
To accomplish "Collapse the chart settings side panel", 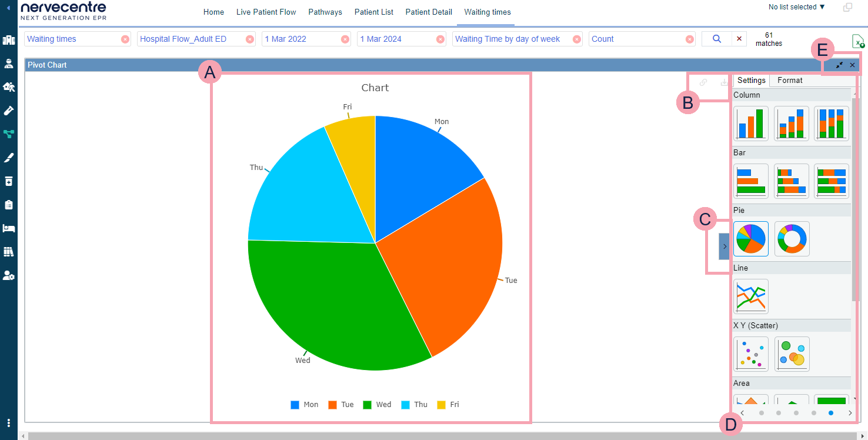I will (x=724, y=246).
